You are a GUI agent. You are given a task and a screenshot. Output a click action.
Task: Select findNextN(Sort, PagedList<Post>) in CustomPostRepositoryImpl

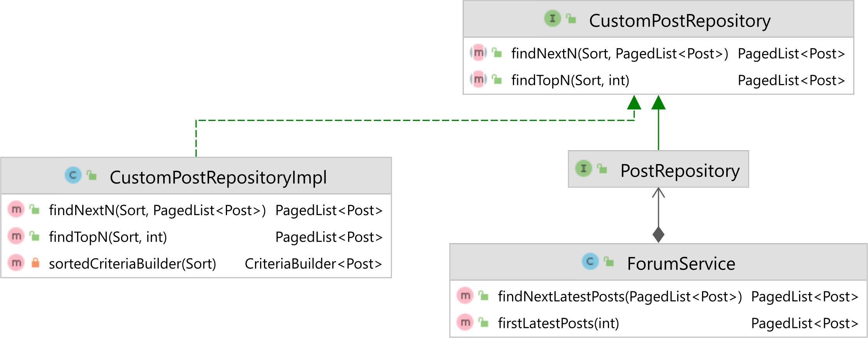click(157, 210)
